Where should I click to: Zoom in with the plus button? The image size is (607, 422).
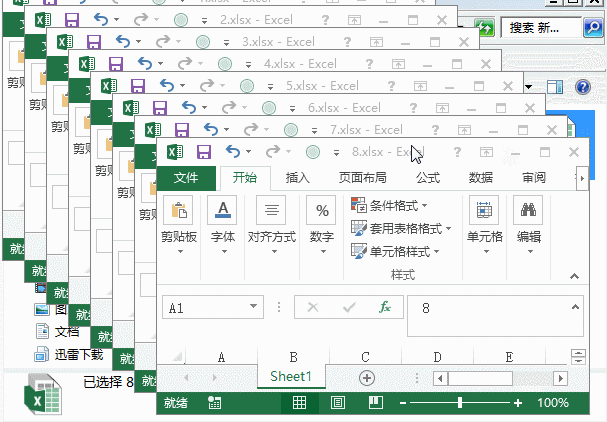point(518,403)
